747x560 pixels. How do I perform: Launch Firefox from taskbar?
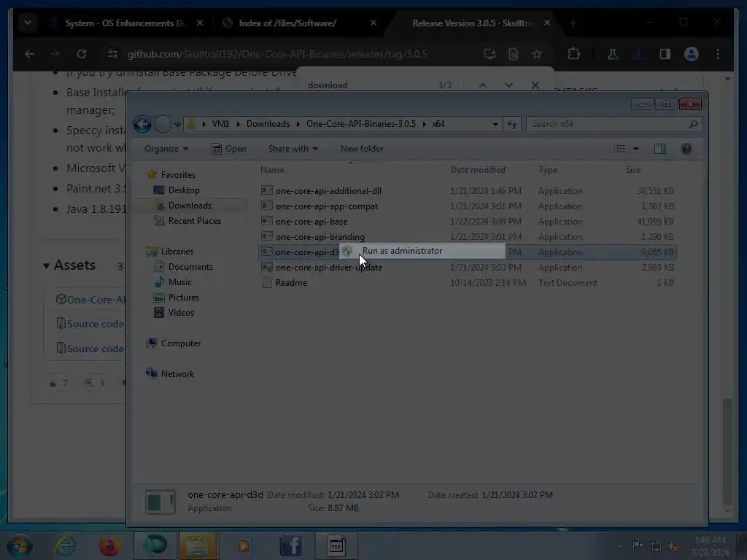(109, 545)
